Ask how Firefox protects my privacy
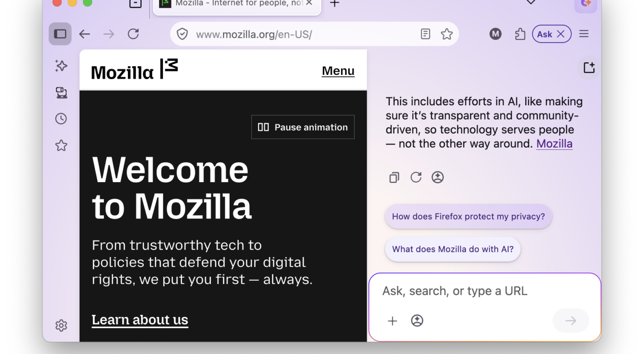The width and height of the screenshot is (644, 354). point(468,216)
